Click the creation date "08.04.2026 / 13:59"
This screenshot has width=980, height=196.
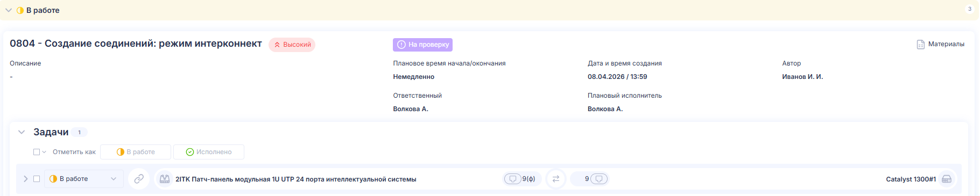[617, 77]
